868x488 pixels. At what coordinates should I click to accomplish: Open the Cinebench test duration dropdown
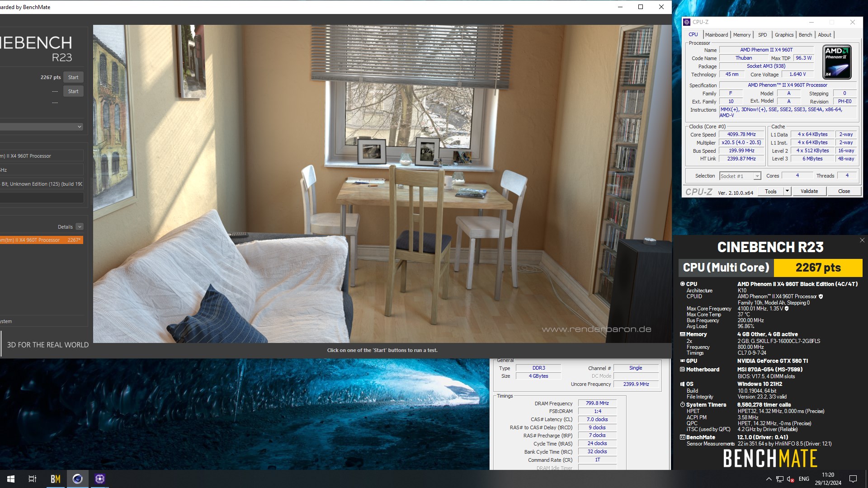(42, 127)
